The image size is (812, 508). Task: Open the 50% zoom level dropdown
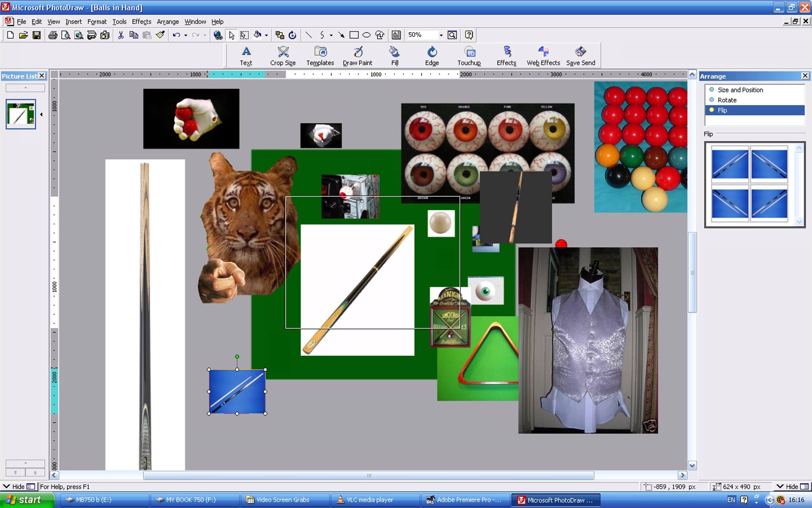click(x=441, y=35)
